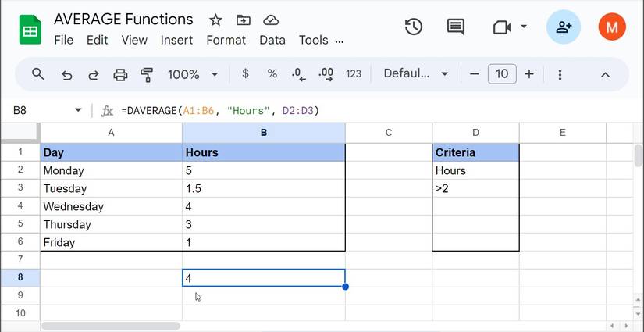Select cell containing Friday
Viewport: 644px width, 332px height.
click(111, 242)
